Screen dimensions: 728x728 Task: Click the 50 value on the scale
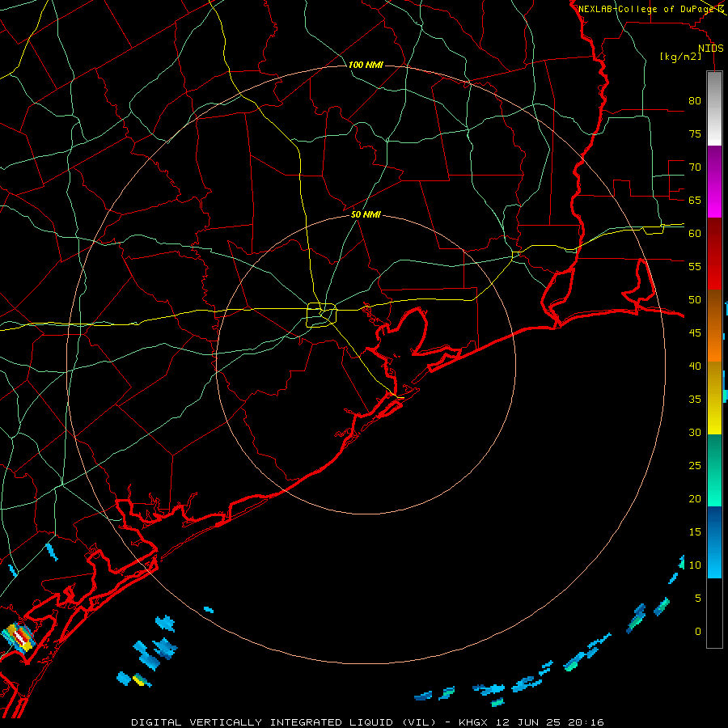(x=695, y=299)
